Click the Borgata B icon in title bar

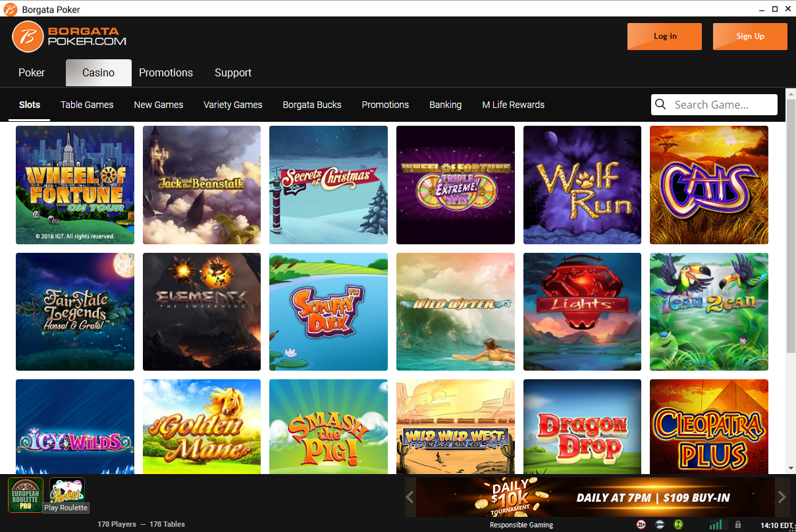tap(10, 9)
